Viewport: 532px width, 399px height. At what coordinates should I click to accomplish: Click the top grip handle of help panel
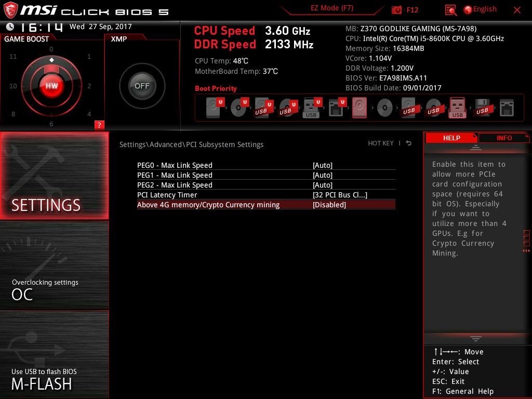476,148
